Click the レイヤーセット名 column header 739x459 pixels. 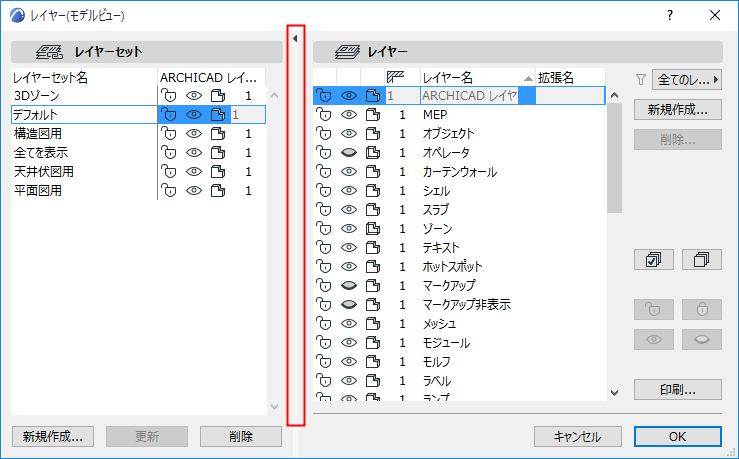point(84,77)
